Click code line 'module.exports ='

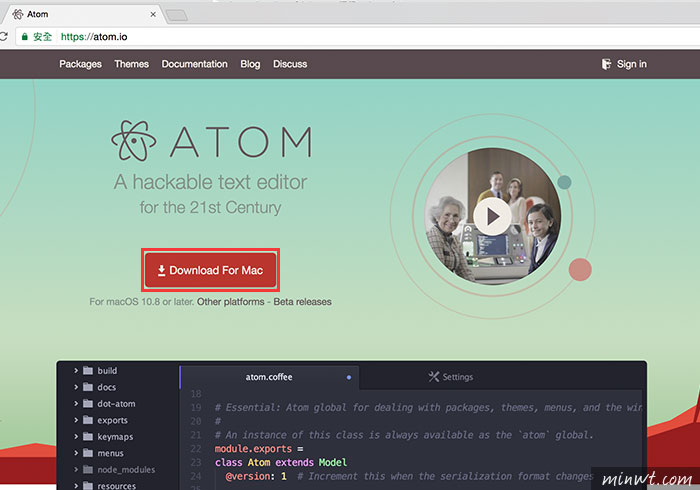coord(259,449)
